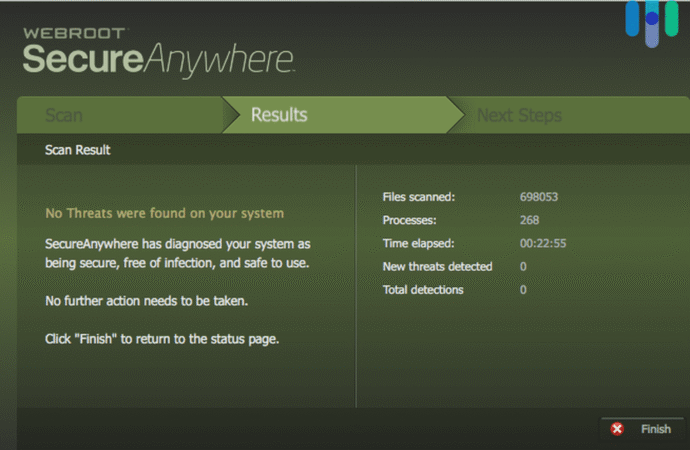Click the "Scan Result" heading
The height and width of the screenshot is (450, 690).
click(x=77, y=150)
